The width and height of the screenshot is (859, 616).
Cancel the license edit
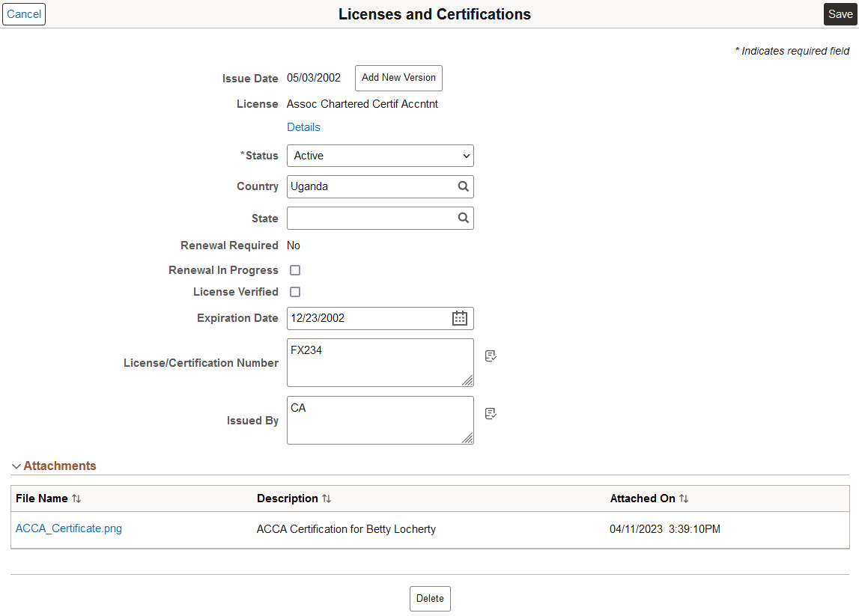[24, 14]
